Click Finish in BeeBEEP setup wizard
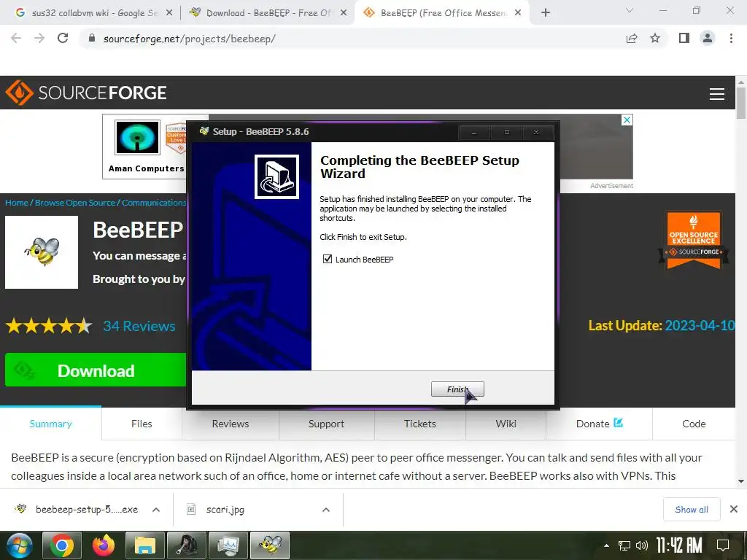Screen dimensions: 747x560 click(457, 389)
